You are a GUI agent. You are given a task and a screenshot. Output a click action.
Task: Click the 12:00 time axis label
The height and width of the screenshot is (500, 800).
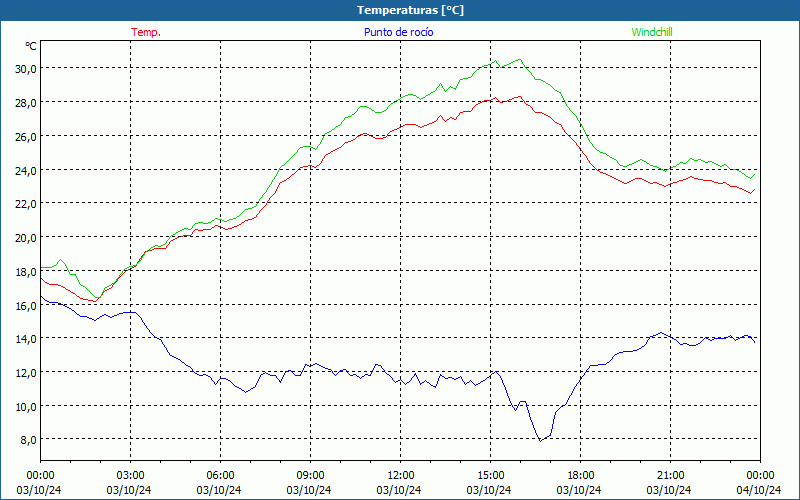[401, 476]
